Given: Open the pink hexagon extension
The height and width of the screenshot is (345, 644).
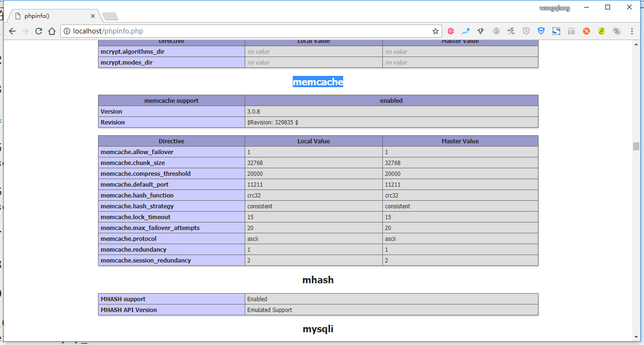Looking at the screenshot, I should click(x=451, y=31).
